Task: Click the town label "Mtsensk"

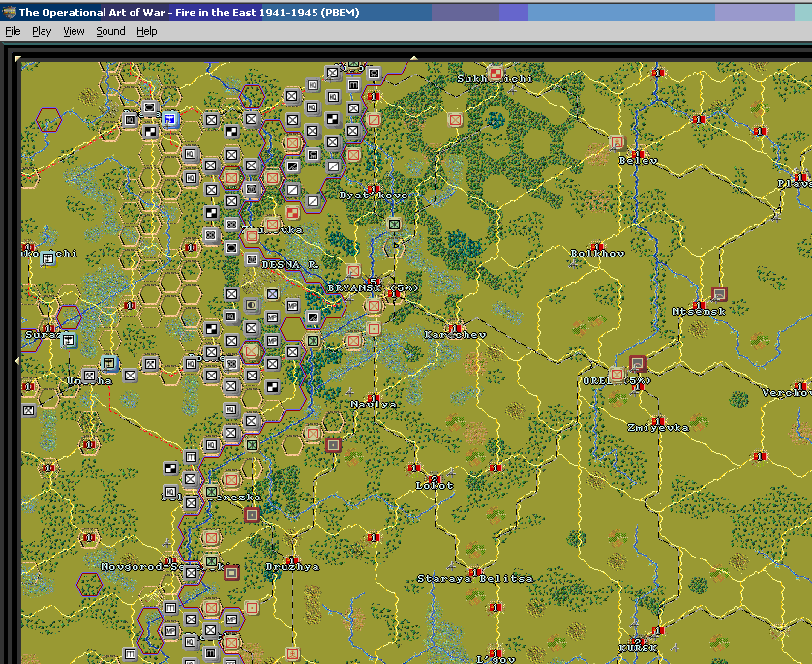Action: 699,312
